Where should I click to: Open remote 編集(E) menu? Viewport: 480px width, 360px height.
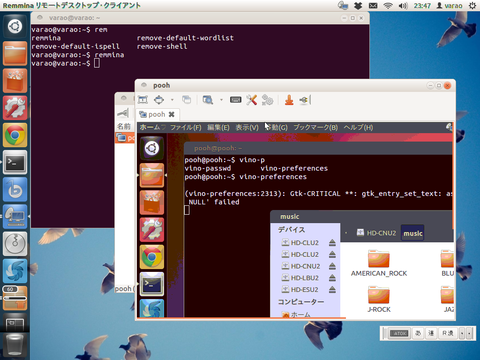pyautogui.click(x=218, y=127)
